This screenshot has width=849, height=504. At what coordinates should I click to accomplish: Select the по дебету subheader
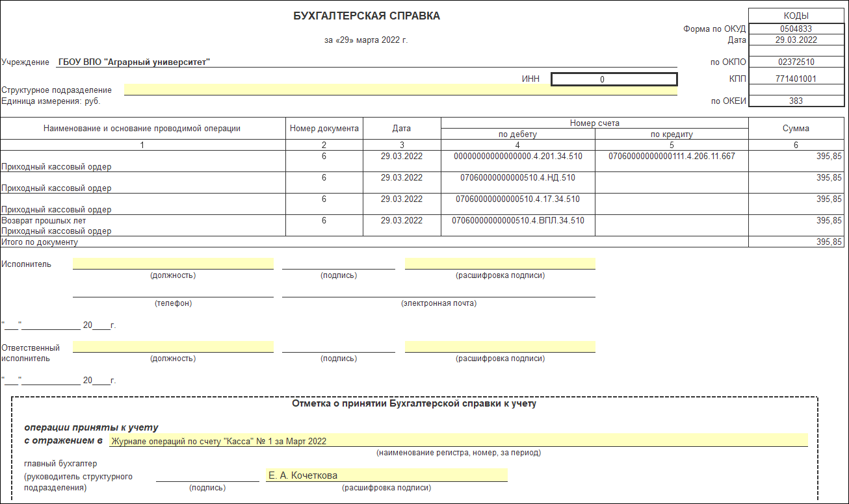point(518,134)
